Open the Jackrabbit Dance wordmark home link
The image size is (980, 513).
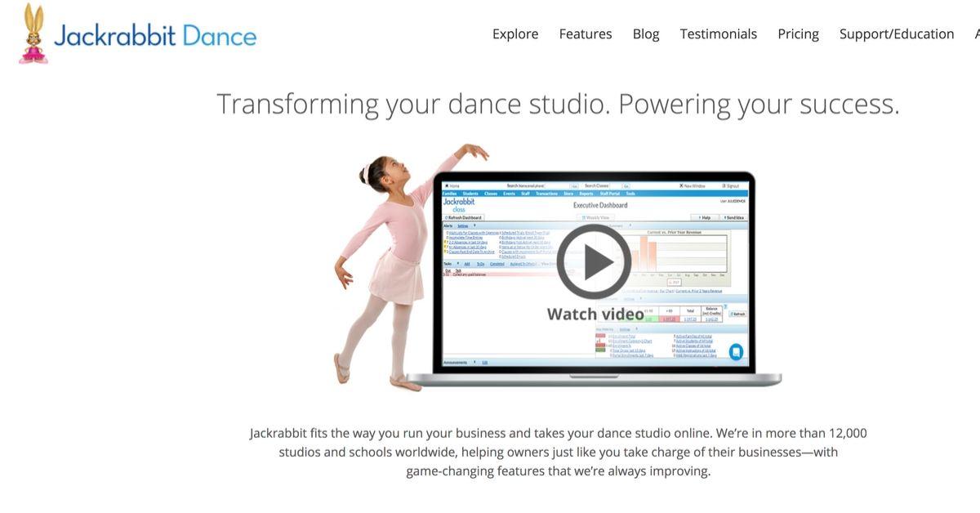click(155, 35)
